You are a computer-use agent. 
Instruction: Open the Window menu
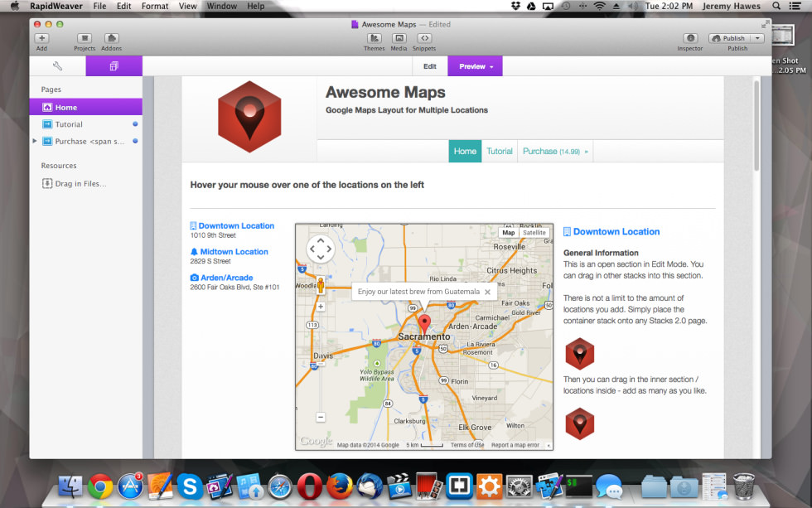click(x=222, y=6)
